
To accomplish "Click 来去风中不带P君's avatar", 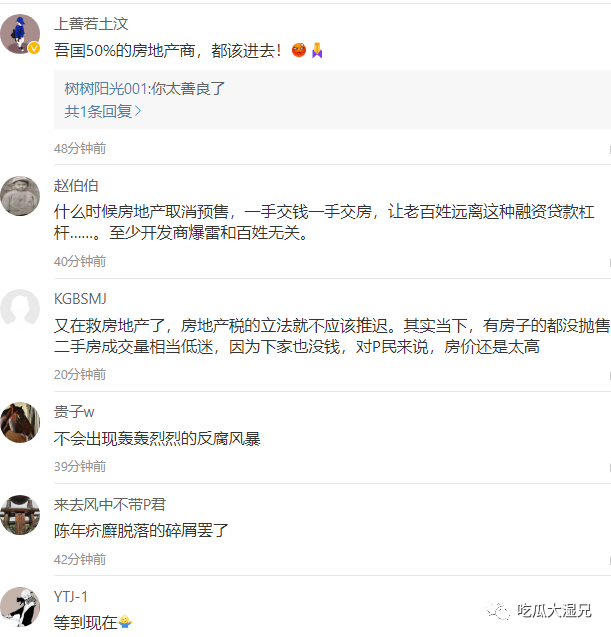I will tap(20, 515).
